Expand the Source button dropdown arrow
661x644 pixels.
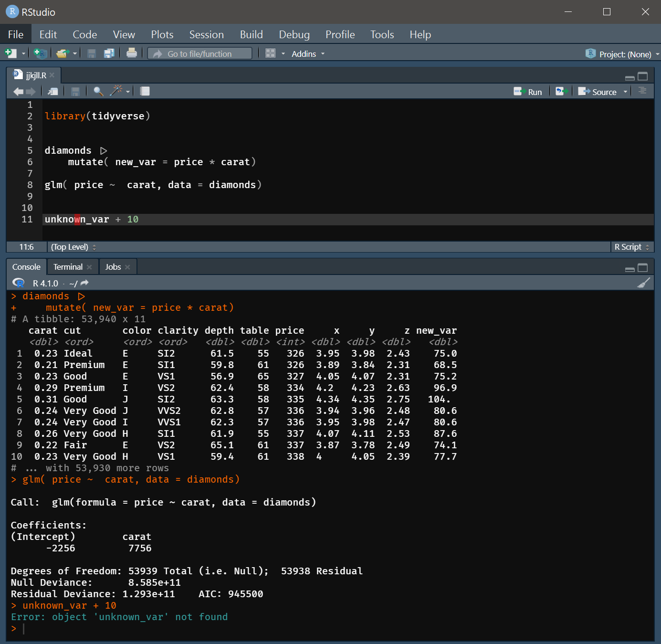coord(625,92)
